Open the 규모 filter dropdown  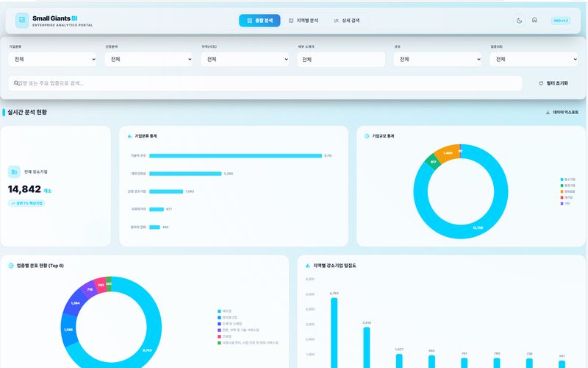[437, 60]
